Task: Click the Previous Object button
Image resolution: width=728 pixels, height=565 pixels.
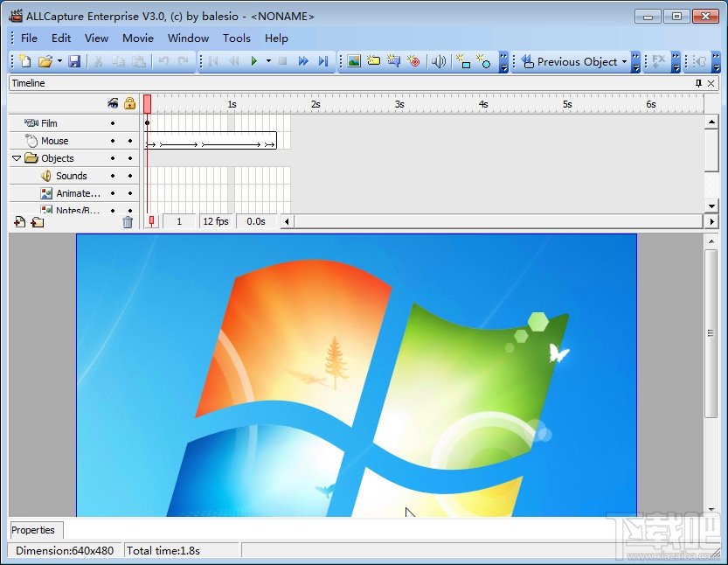Action: [x=569, y=62]
